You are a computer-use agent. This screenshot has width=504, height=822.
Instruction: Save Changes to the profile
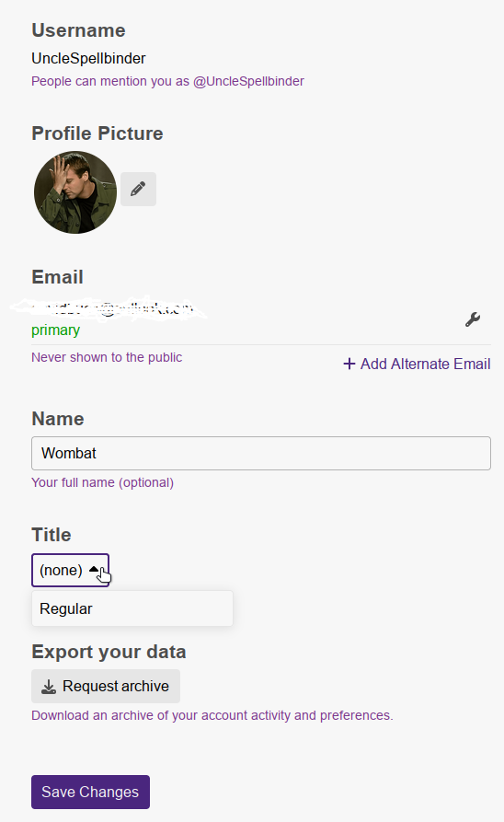click(x=91, y=792)
